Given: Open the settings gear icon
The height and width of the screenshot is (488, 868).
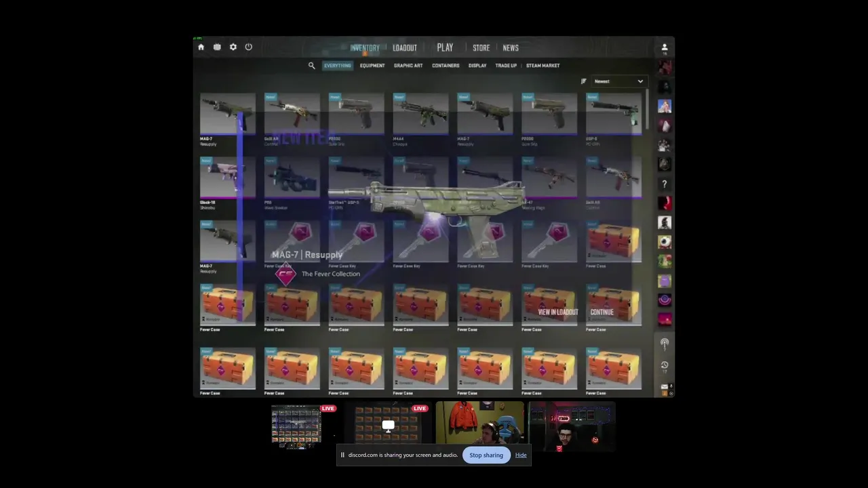Looking at the screenshot, I should (x=233, y=47).
